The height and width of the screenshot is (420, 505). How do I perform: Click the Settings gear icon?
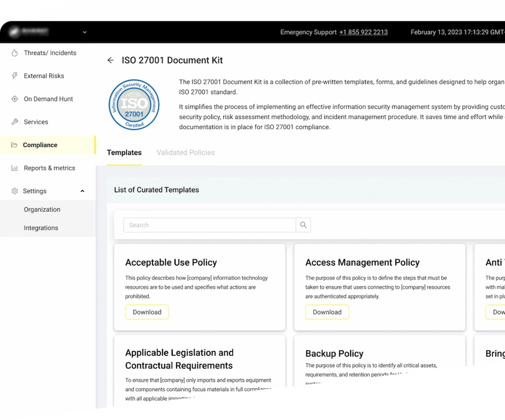click(x=14, y=191)
